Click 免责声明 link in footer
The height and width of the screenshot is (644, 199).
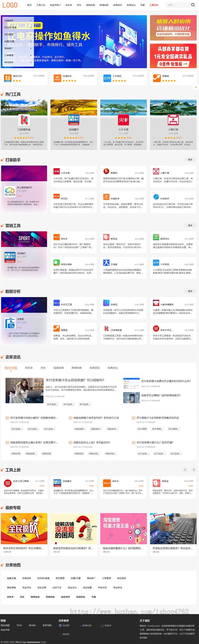click(5, 630)
